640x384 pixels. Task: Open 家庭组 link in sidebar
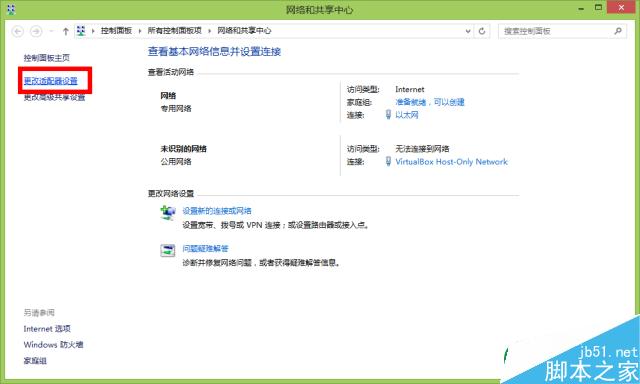point(35,361)
